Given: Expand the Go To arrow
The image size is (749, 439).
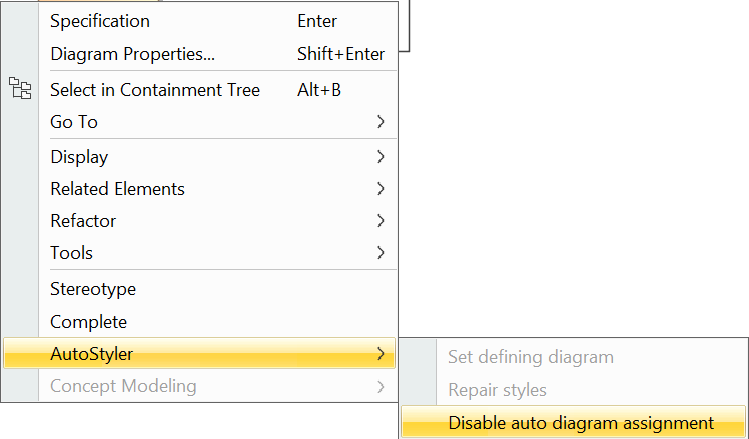Looking at the screenshot, I should [x=380, y=122].
